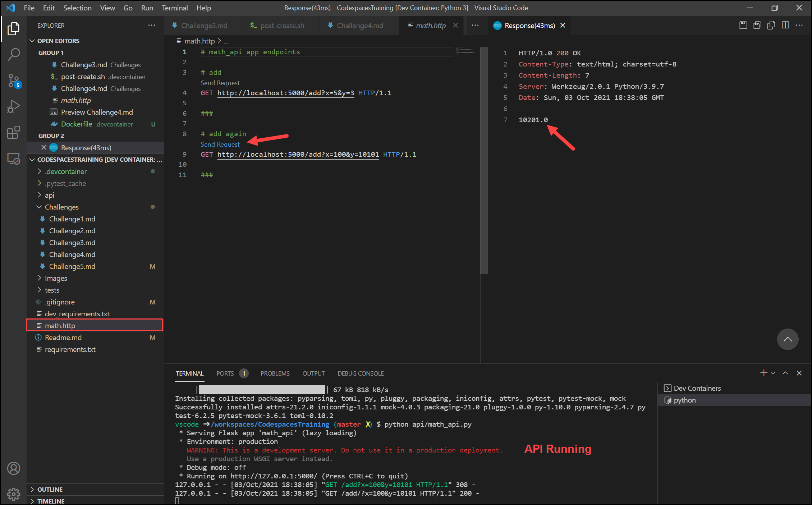Create a new terminal with plus icon

pos(763,373)
